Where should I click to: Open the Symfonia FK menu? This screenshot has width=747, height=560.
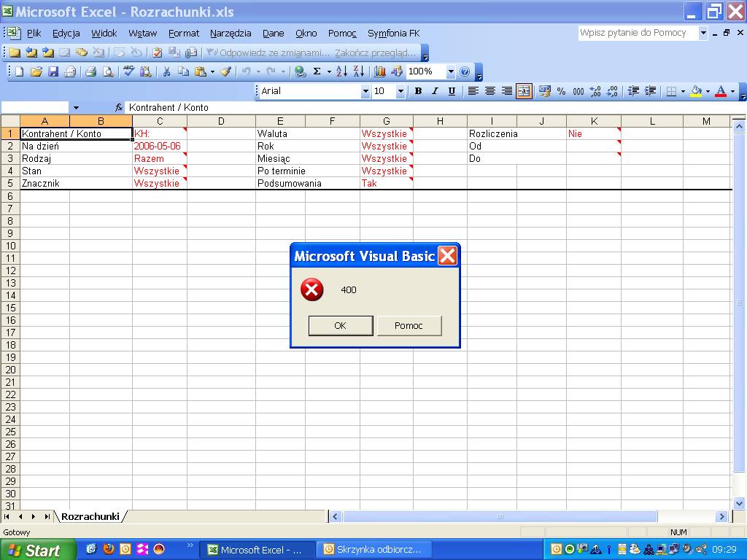click(x=393, y=34)
